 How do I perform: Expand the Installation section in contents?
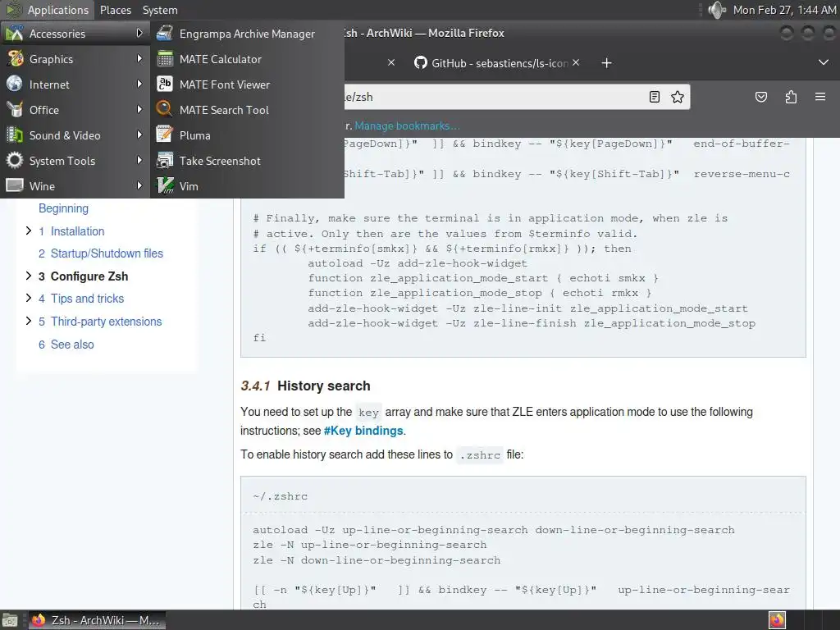[29, 231]
